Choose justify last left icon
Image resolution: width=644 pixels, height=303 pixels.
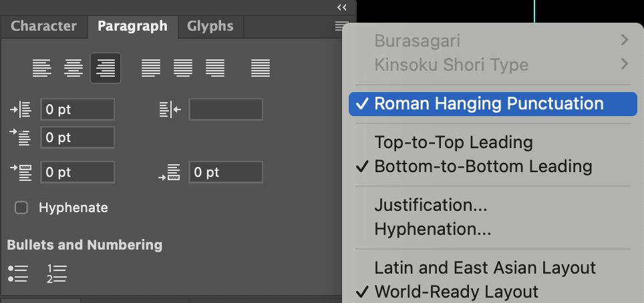click(151, 67)
